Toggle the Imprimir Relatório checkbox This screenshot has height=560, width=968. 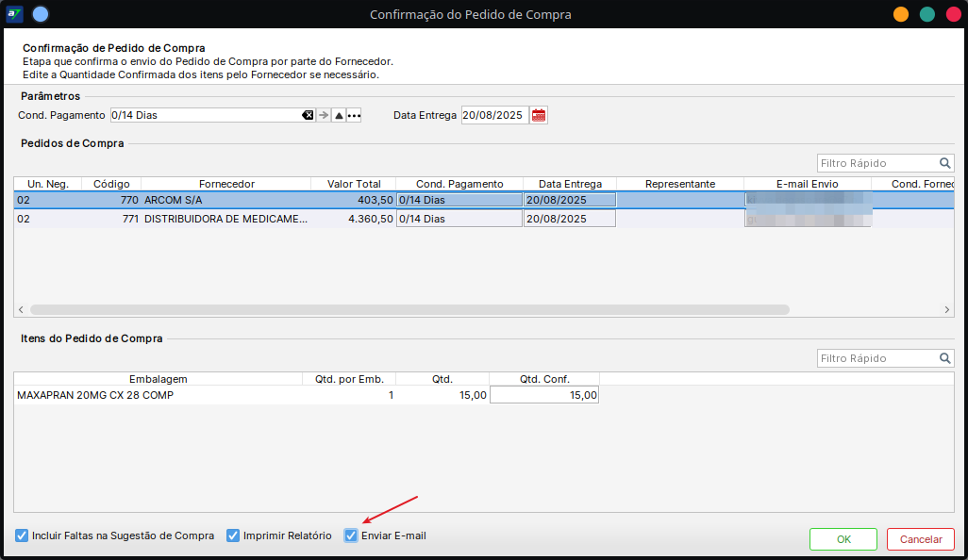[x=233, y=535]
